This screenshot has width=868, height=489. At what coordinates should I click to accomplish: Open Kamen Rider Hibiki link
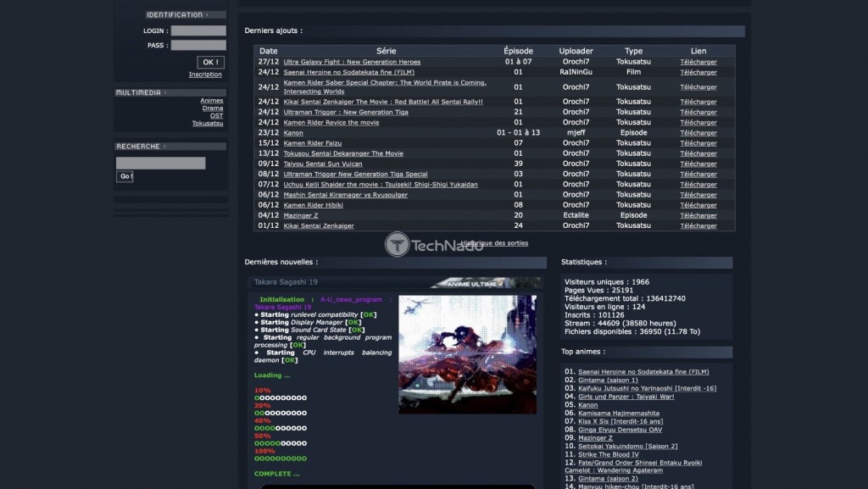point(314,205)
